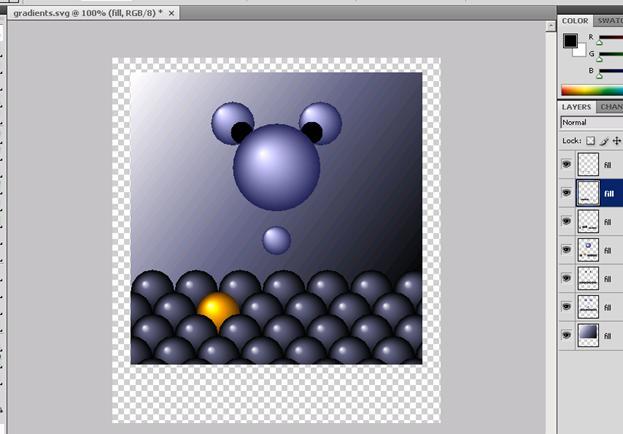Switch to the COLOR panel tab
This screenshot has height=434, width=623.
tap(575, 21)
